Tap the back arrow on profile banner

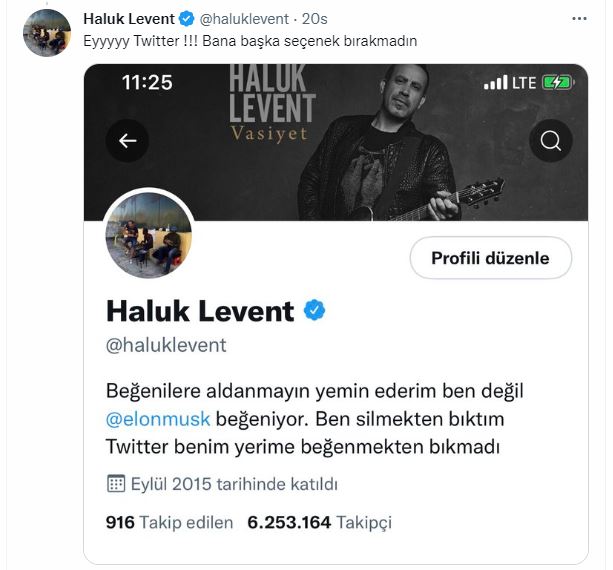click(127, 141)
